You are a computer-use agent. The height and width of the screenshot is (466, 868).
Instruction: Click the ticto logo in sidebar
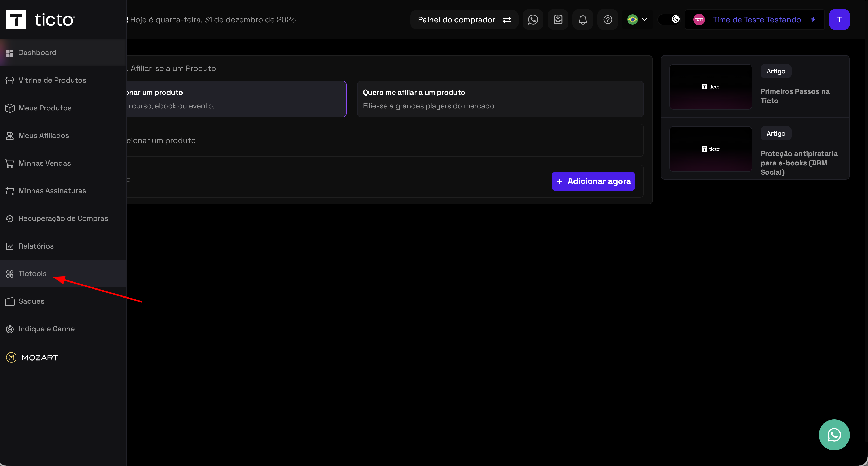coord(40,19)
